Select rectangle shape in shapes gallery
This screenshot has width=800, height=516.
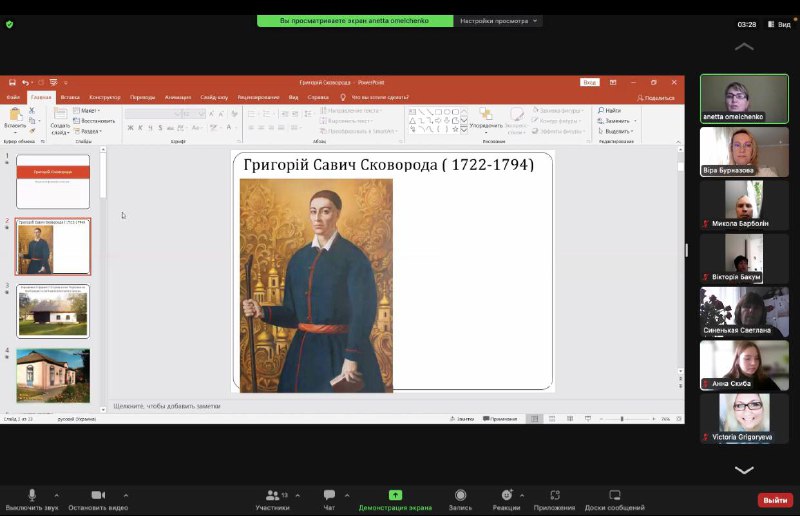[438, 112]
